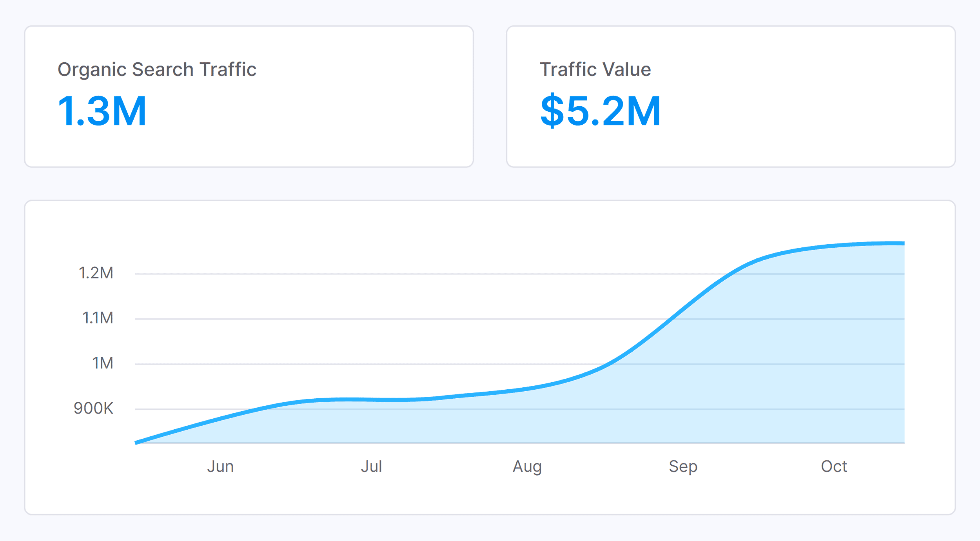Click the 1.2M y-axis label
Image resolution: width=980 pixels, height=541 pixels.
(96, 273)
